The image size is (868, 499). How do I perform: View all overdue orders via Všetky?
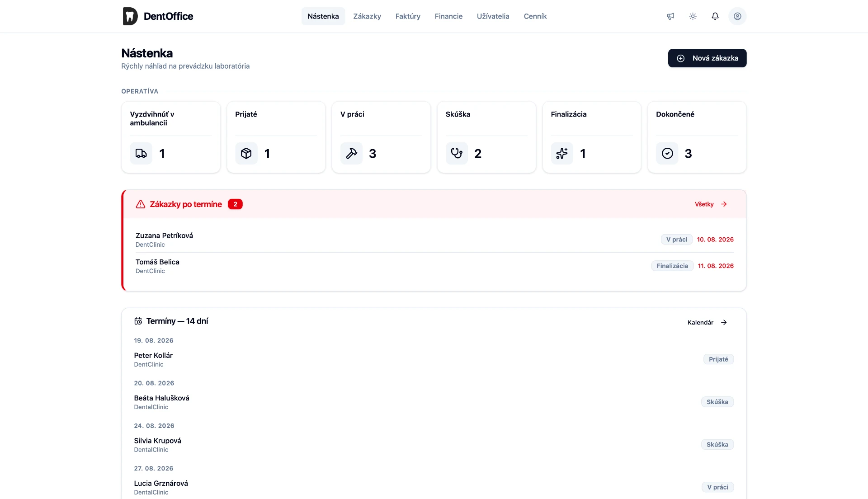click(x=711, y=204)
